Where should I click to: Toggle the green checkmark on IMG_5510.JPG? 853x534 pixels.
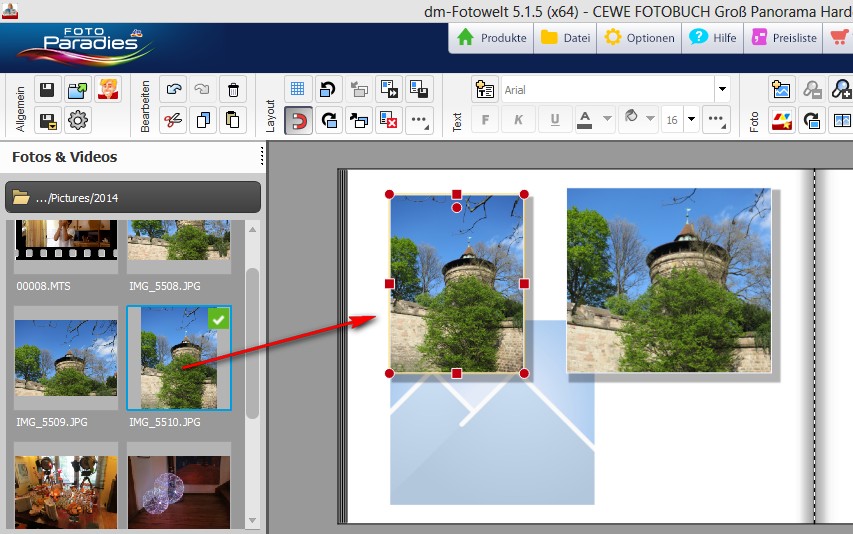(x=219, y=319)
